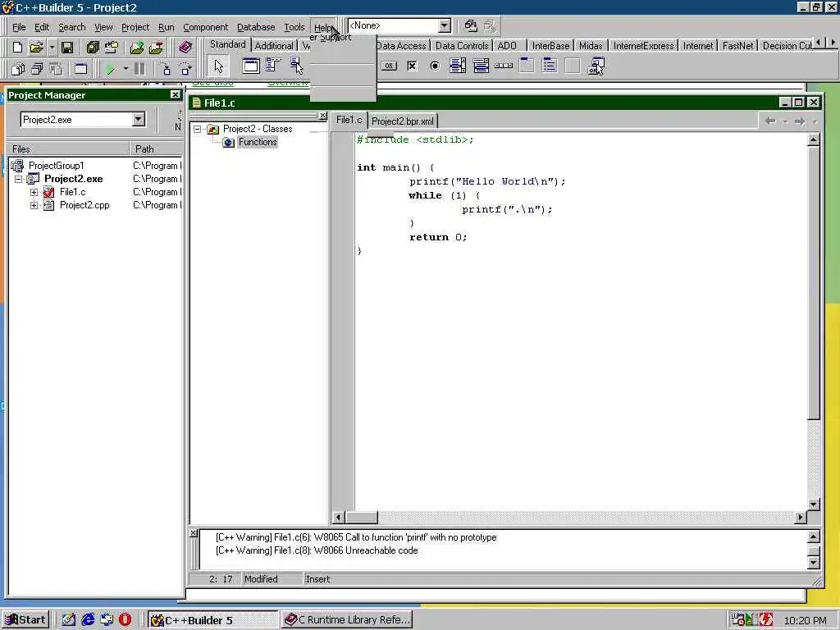Image resolution: width=840 pixels, height=630 pixels.
Task: Open the Database menu
Action: (256, 27)
